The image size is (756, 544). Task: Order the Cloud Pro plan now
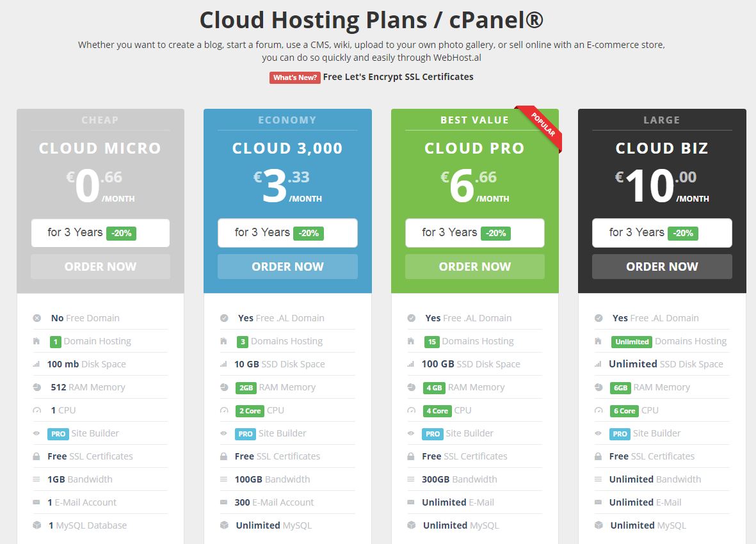pos(475,266)
